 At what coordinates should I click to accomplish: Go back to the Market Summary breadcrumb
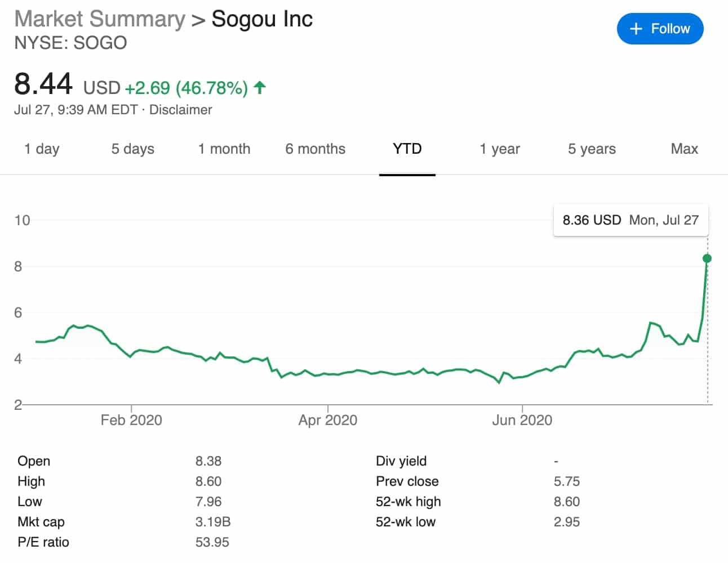(x=99, y=19)
